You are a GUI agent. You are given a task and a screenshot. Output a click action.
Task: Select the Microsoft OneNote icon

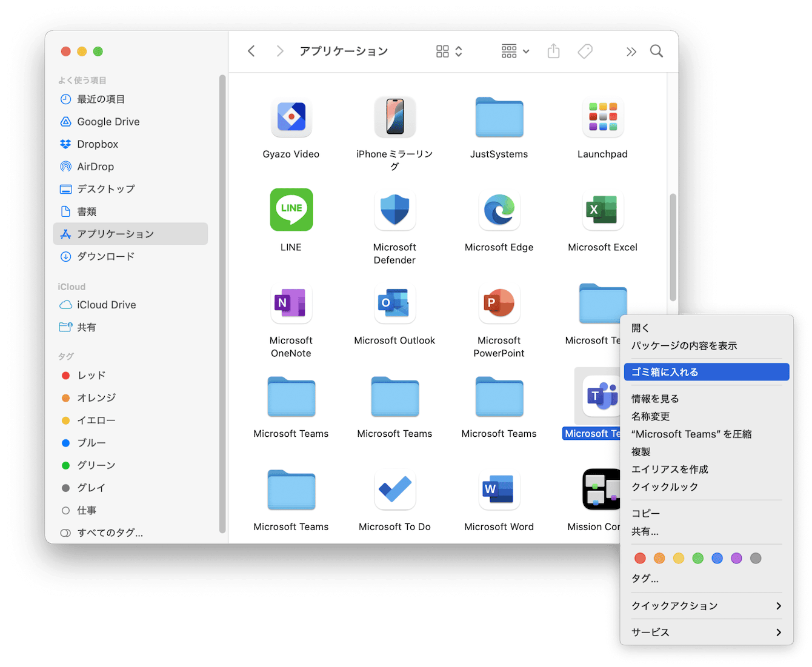pos(291,303)
